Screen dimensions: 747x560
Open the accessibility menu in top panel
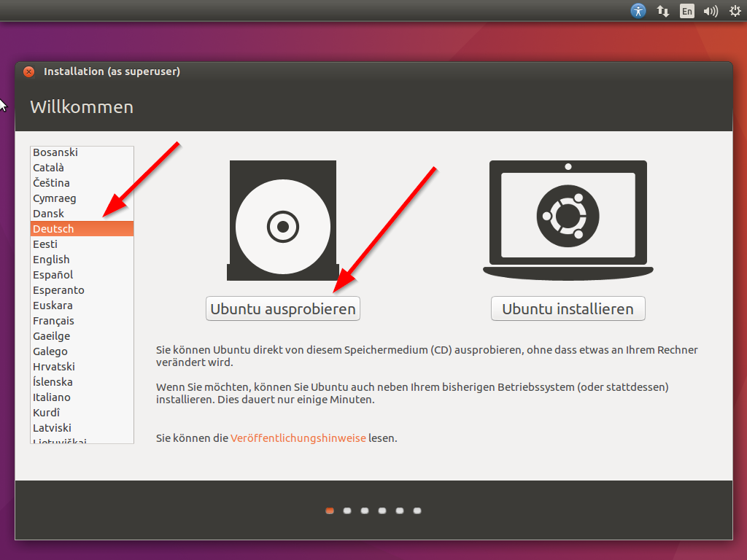coord(638,10)
